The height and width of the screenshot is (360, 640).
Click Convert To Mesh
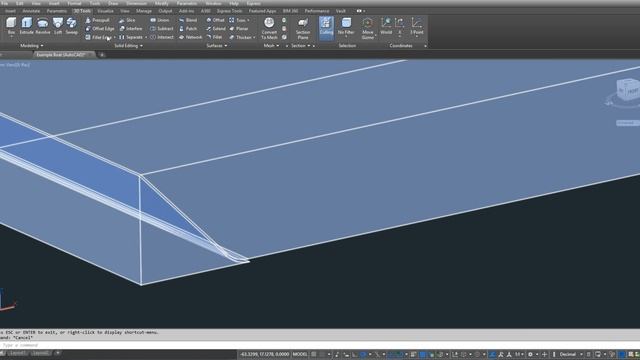click(269, 28)
